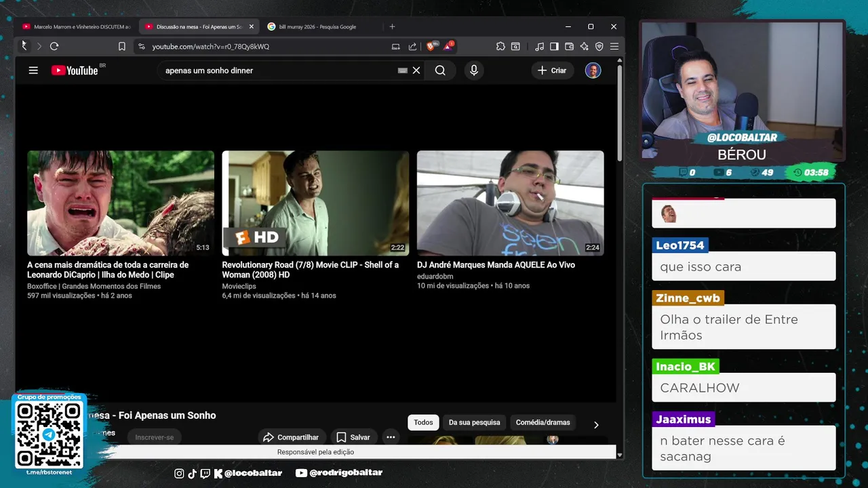Switch to the Marcelo Marrom e Vinheteiro tab
Viewport: 868px width, 488px height.
pos(76,26)
